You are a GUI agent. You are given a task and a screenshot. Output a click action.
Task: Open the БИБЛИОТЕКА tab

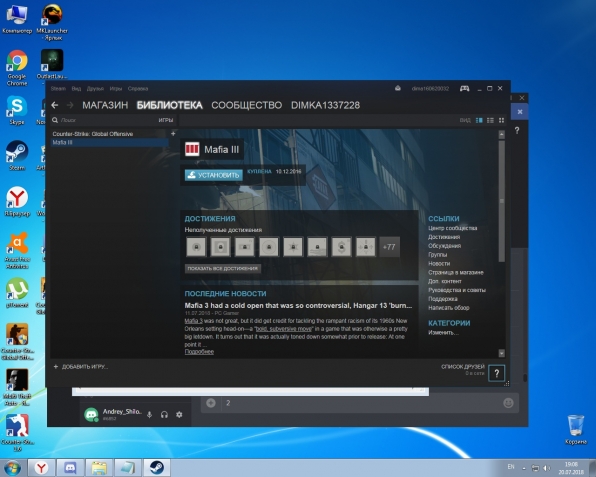pyautogui.click(x=170, y=105)
